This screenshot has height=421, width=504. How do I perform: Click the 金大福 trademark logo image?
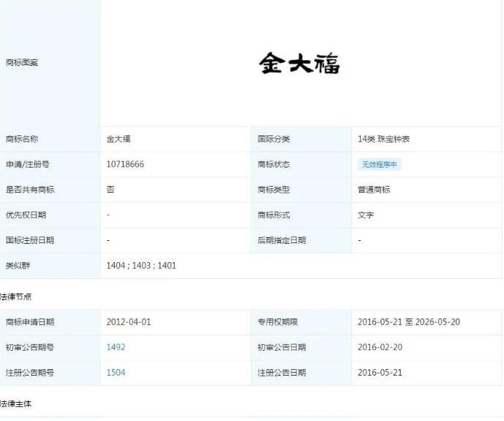click(x=299, y=64)
